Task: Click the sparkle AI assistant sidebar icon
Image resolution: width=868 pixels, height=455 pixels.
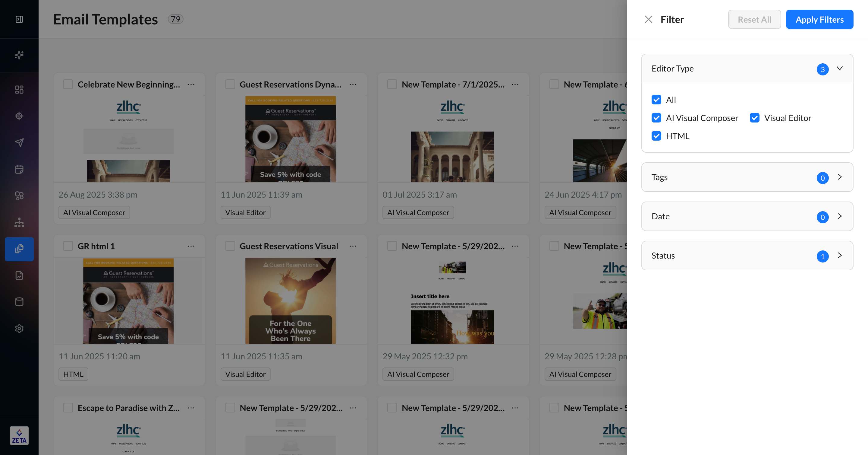Action: [19, 55]
